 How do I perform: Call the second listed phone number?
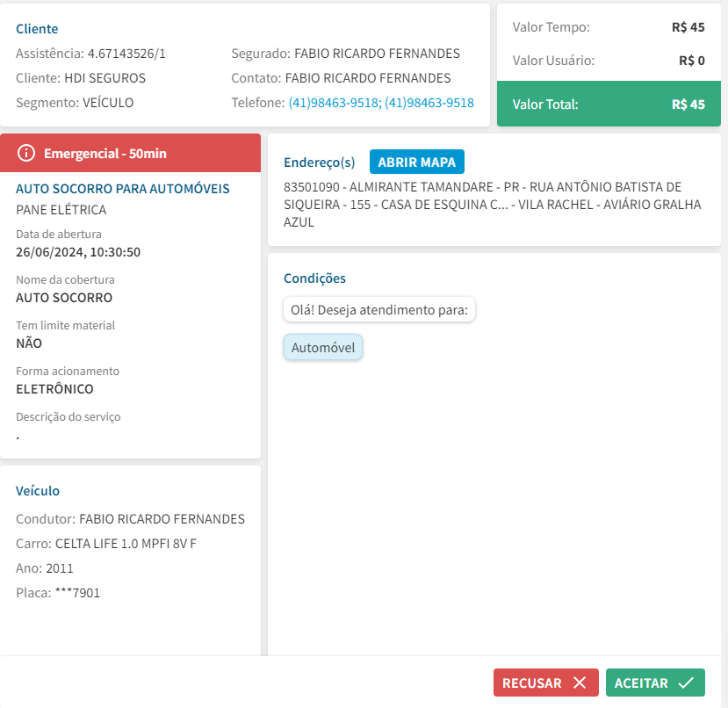(x=429, y=103)
